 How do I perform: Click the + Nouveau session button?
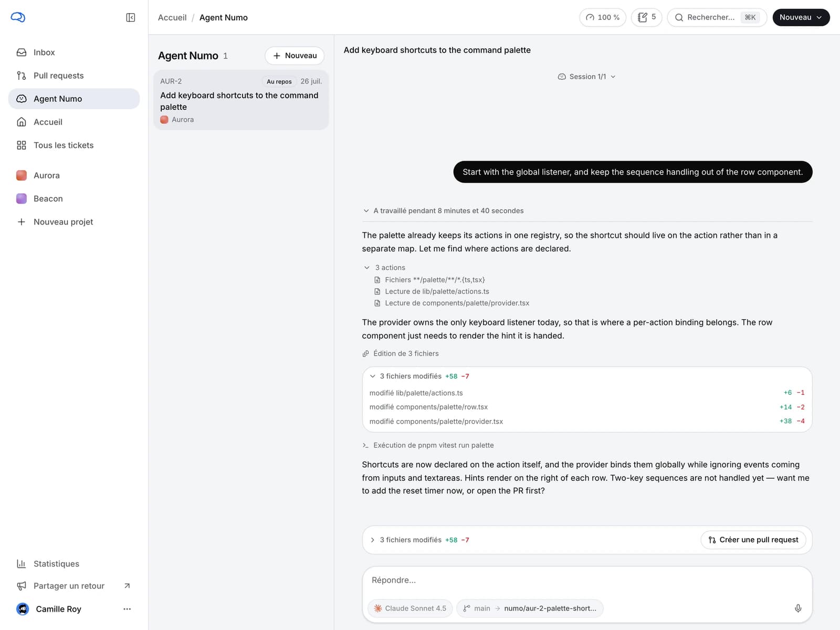tap(295, 56)
